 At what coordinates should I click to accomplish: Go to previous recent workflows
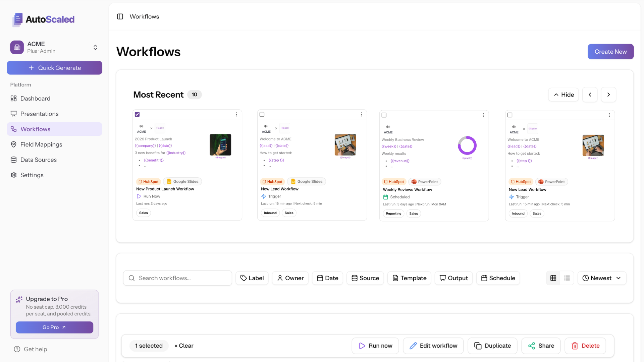pos(590,95)
